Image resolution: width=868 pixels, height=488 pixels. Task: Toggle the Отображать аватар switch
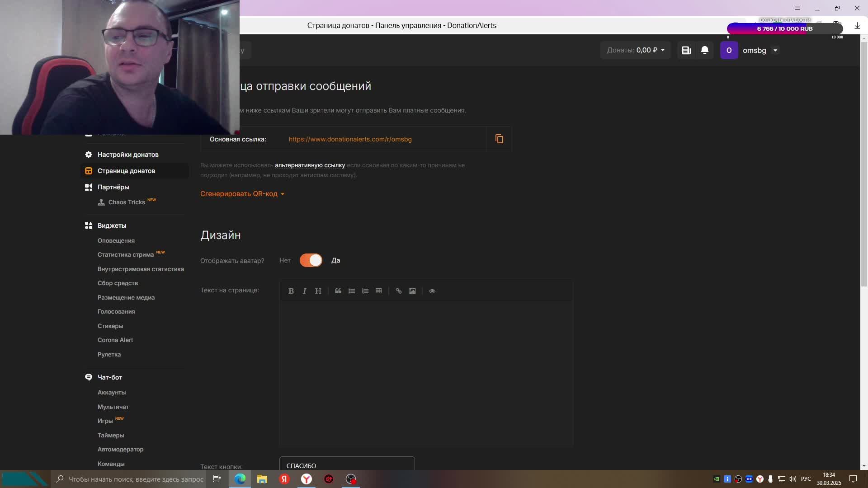pos(311,260)
